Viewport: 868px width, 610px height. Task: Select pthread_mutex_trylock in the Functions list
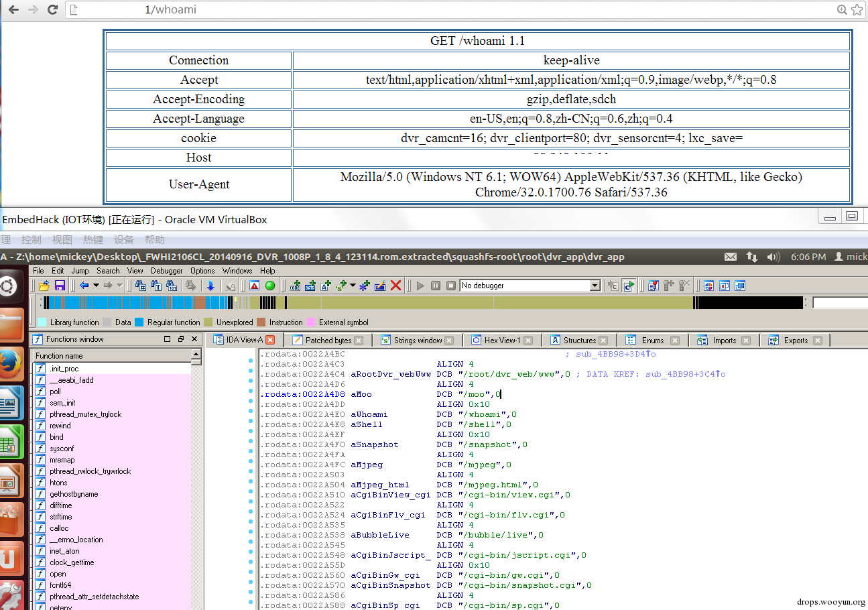point(85,414)
